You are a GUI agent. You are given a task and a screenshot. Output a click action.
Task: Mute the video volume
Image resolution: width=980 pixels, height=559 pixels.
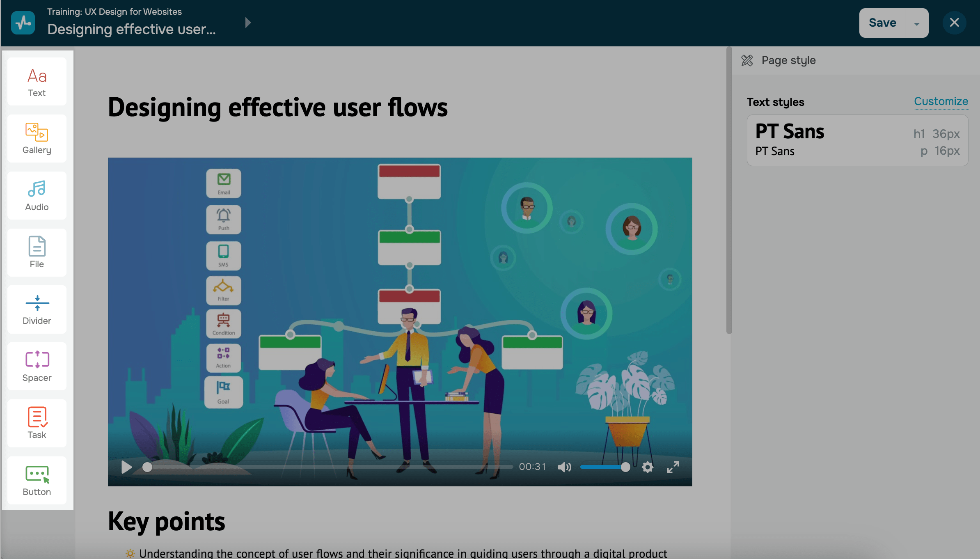tap(565, 467)
